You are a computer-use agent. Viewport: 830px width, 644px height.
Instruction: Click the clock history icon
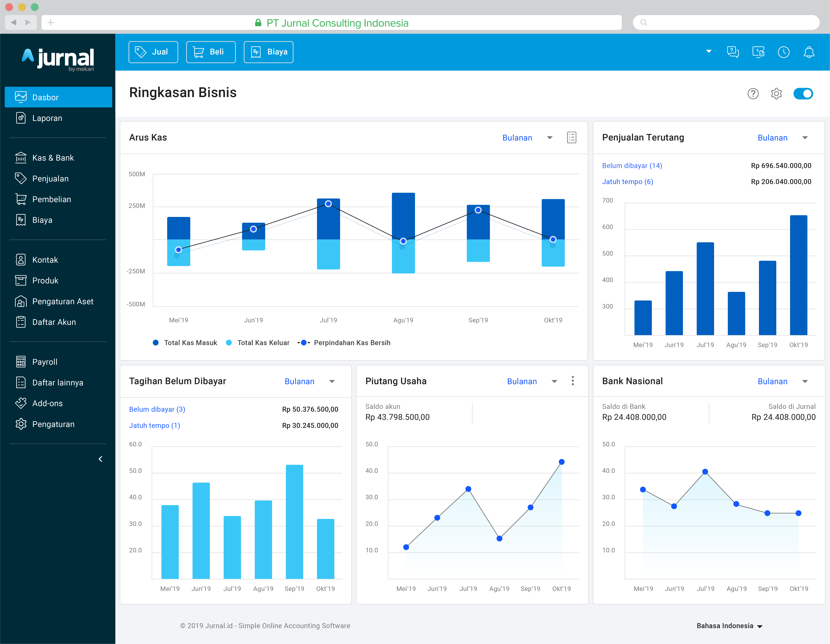pos(783,52)
